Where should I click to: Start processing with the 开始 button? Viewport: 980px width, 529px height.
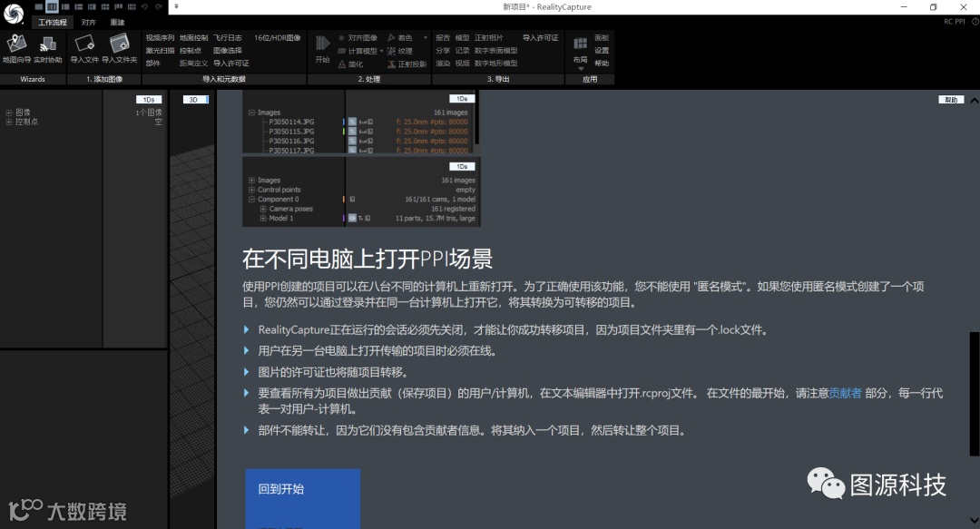tap(322, 49)
